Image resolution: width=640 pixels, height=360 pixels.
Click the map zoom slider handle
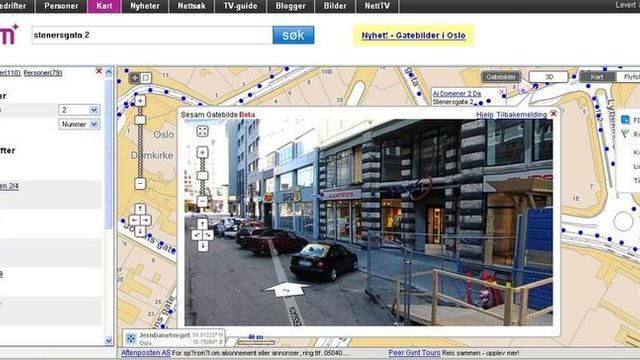click(140, 120)
